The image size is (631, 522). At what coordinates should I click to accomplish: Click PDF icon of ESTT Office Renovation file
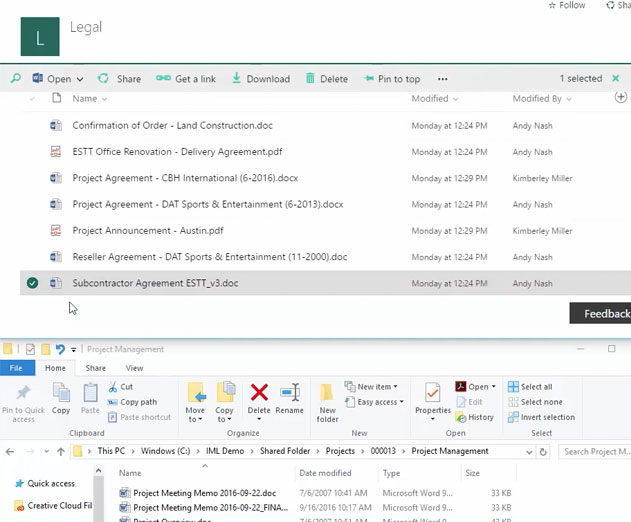pos(56,152)
